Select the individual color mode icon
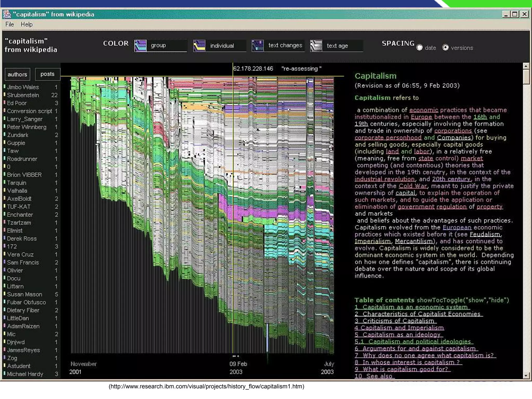The width and height of the screenshot is (532, 399). [x=199, y=46]
